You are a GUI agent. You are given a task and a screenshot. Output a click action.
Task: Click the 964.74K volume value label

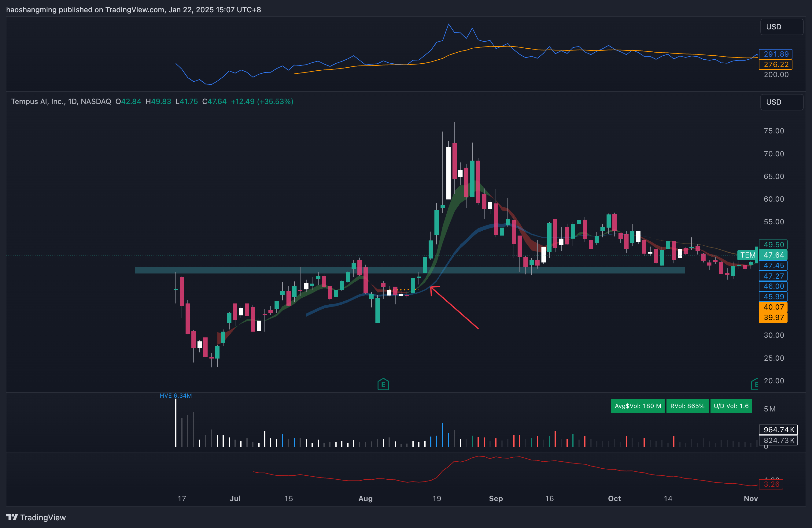[x=778, y=429]
